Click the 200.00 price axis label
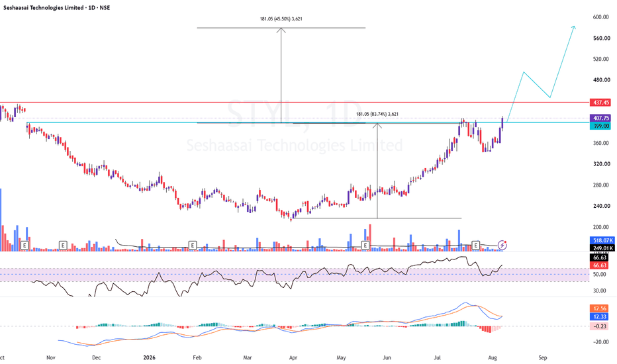The height and width of the screenshot is (364, 617). 601,228
